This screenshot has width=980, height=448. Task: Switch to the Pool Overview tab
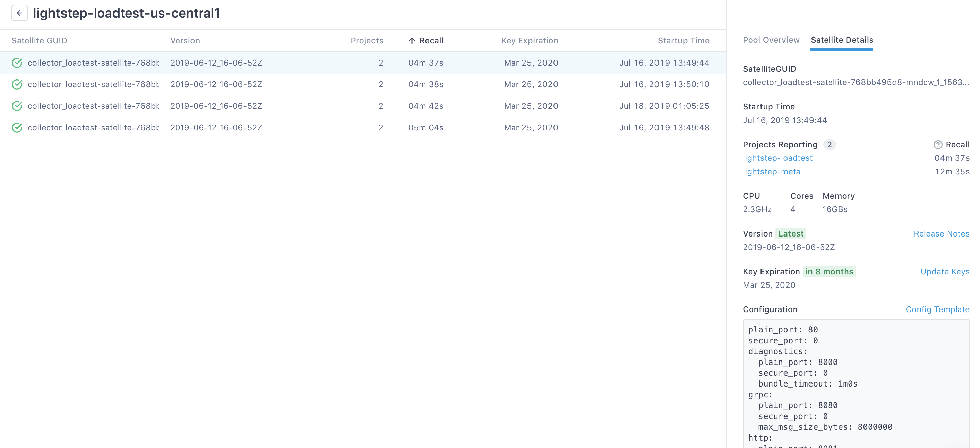[x=771, y=40]
